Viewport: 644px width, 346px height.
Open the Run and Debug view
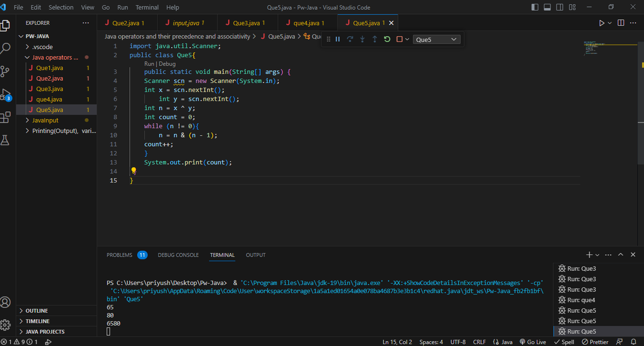point(6,95)
